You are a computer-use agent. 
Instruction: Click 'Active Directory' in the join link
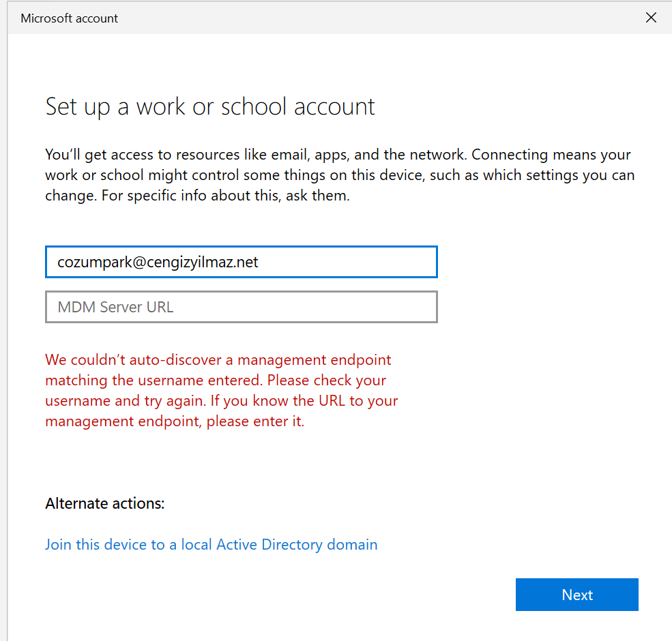(x=269, y=544)
